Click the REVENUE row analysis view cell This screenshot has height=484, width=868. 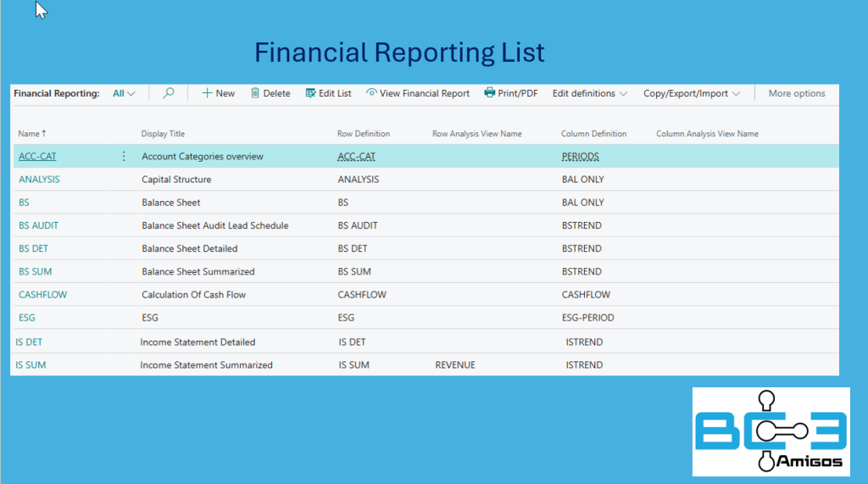coord(455,365)
